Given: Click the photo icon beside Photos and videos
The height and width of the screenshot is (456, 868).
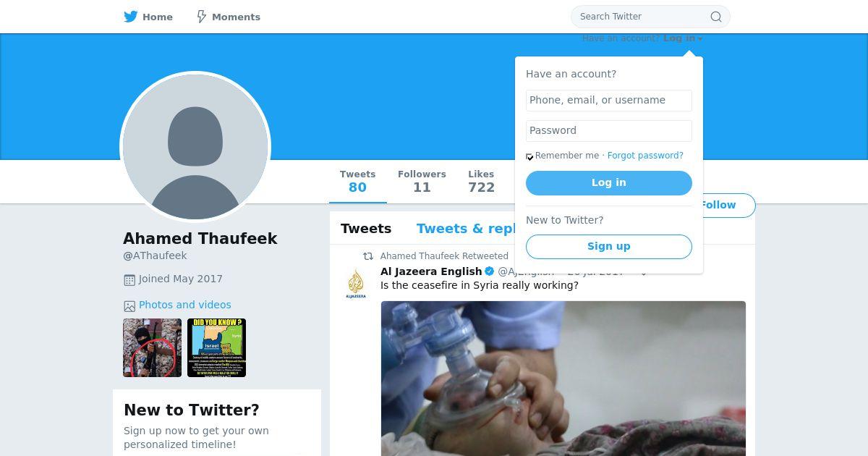Looking at the screenshot, I should tap(129, 306).
